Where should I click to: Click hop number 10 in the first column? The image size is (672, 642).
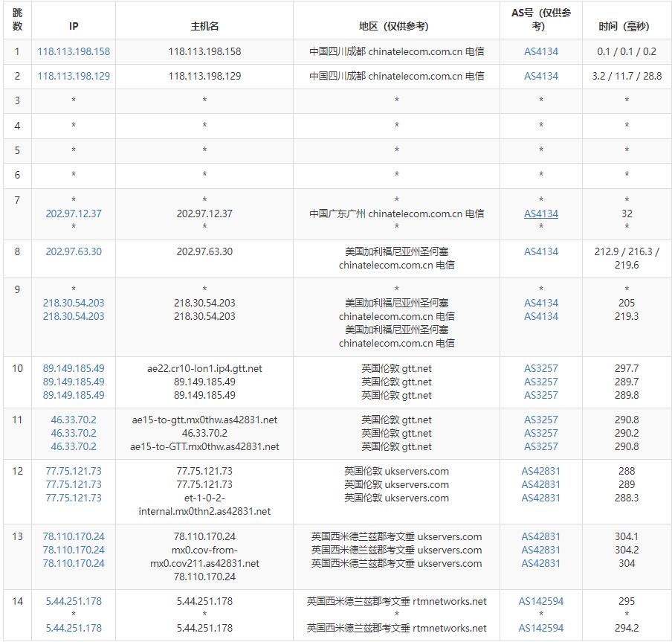(17, 368)
